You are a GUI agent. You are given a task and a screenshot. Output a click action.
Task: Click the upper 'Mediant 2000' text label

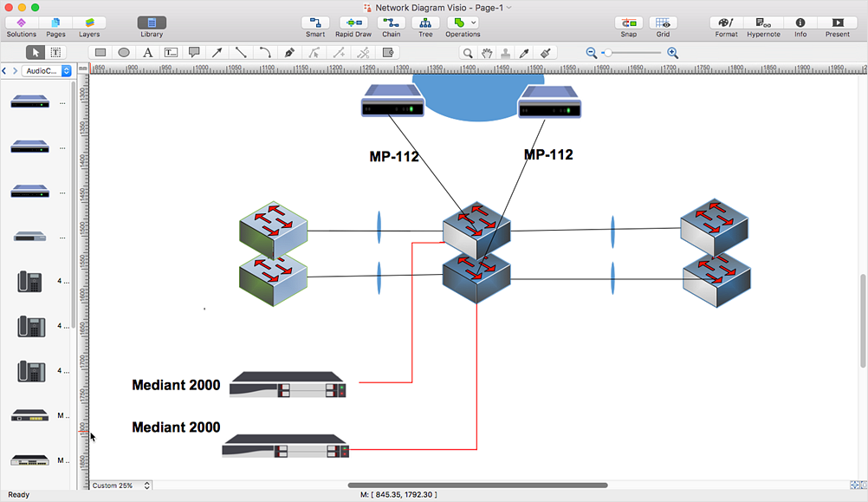tap(176, 385)
